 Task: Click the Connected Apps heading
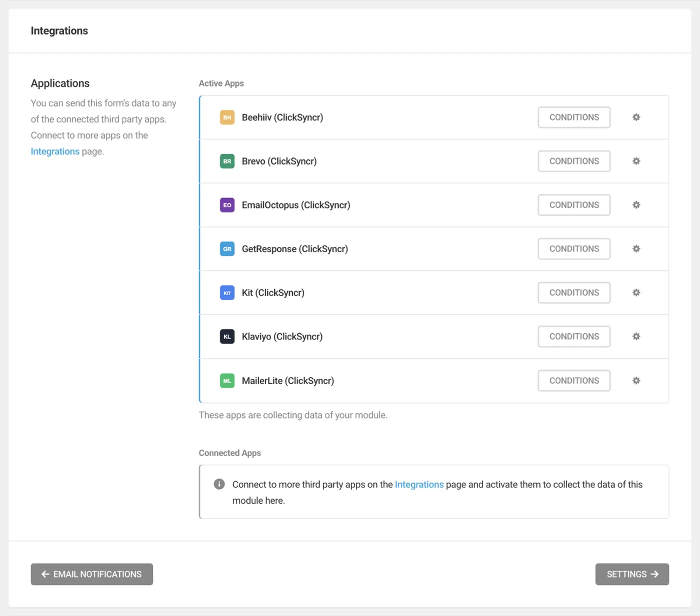230,453
